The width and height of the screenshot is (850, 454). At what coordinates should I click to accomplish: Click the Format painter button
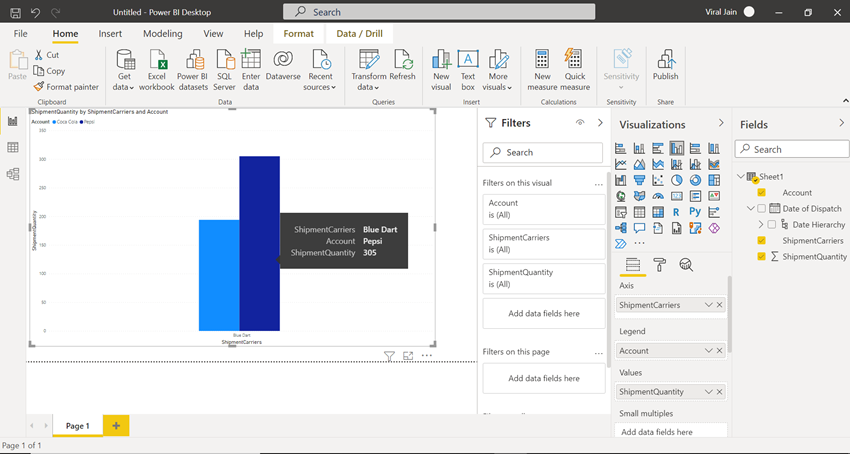pos(66,87)
